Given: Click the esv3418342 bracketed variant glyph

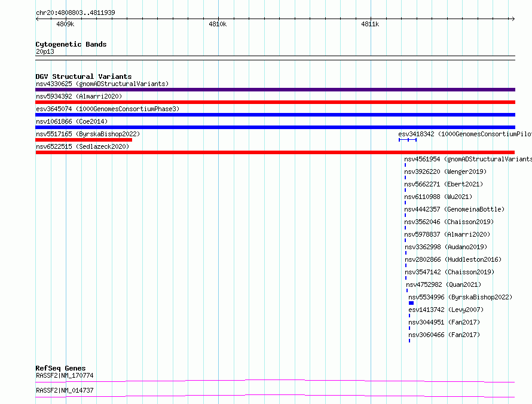Looking at the screenshot, I should coord(408,140).
